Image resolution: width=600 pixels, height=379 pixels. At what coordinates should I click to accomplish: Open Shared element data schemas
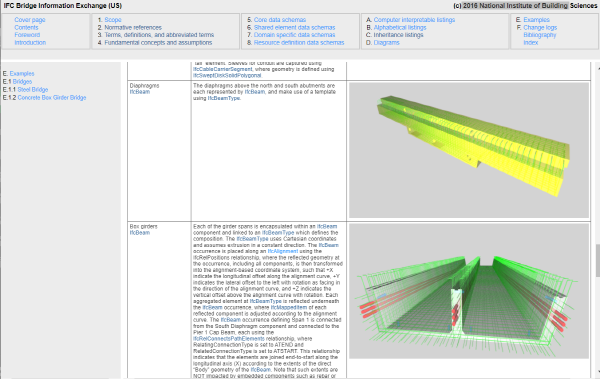click(294, 27)
